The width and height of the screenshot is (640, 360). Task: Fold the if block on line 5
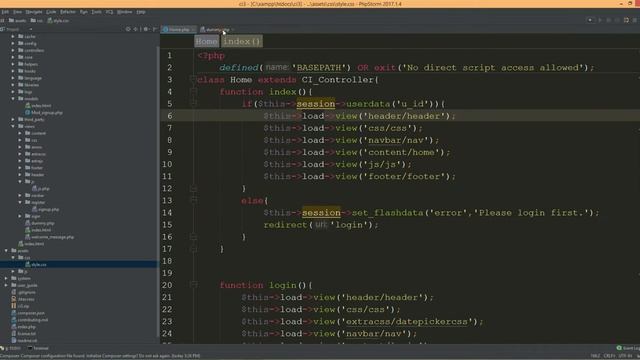pyautogui.click(x=194, y=104)
